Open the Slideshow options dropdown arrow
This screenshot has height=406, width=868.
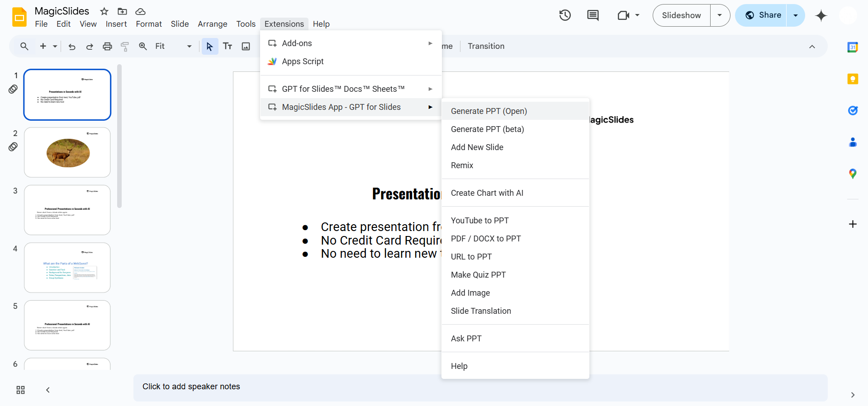point(720,15)
